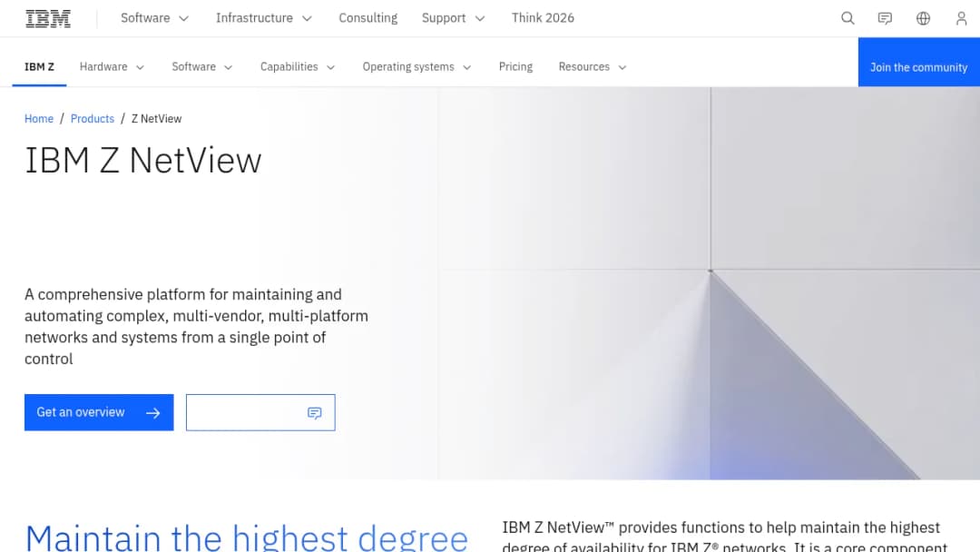Go to Home breadcrumb
This screenshot has width=980, height=552.
(39, 119)
